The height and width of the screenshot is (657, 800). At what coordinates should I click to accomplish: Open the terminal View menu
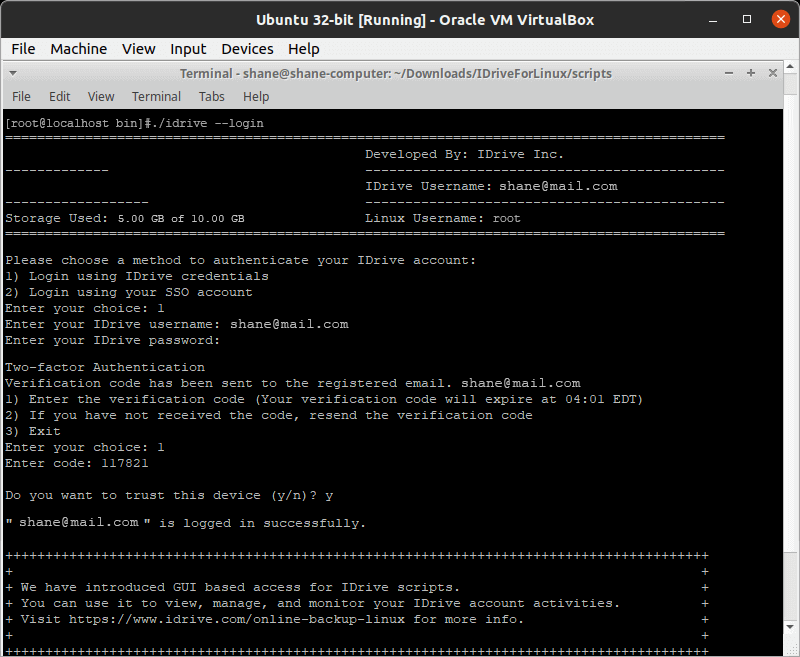tap(101, 96)
